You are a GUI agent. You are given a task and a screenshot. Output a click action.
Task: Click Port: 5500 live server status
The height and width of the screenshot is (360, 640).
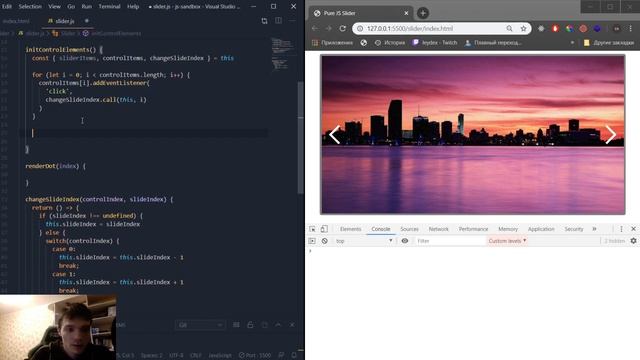(255, 356)
